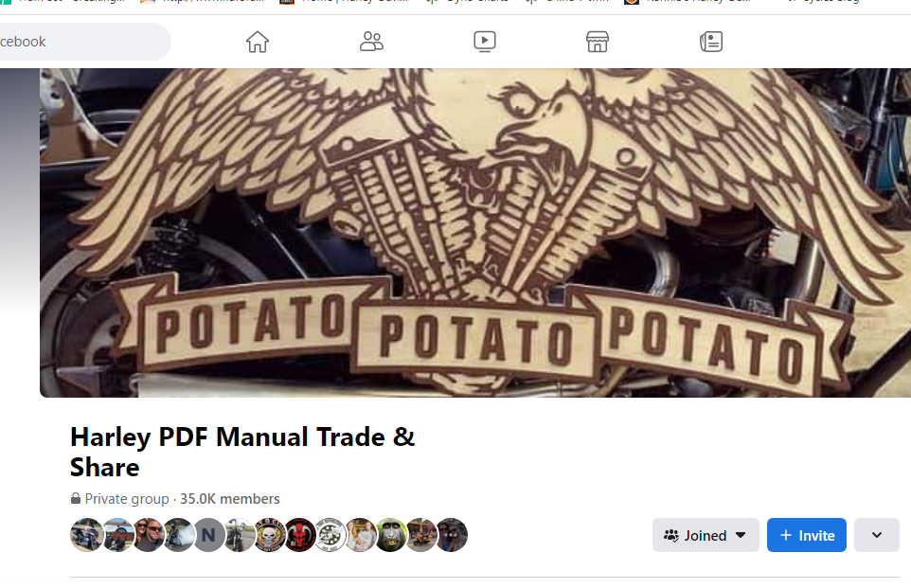
Task: Open the Marketplace storefront icon
Action: tap(598, 42)
